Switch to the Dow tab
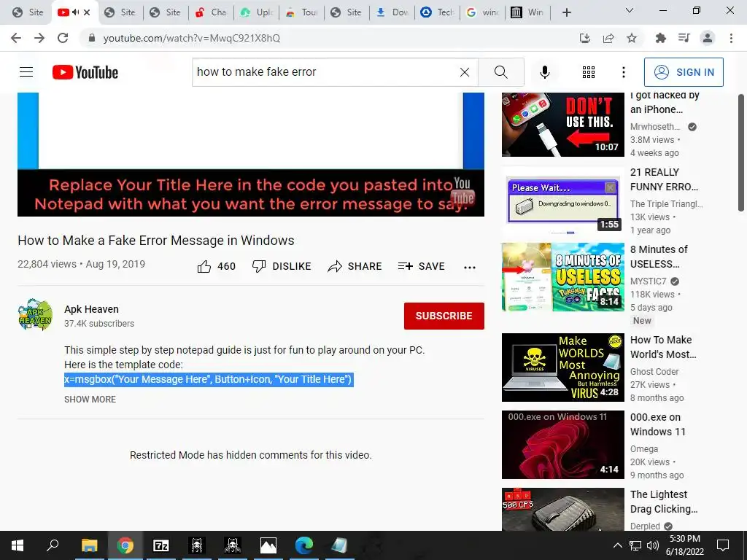 coord(392,12)
